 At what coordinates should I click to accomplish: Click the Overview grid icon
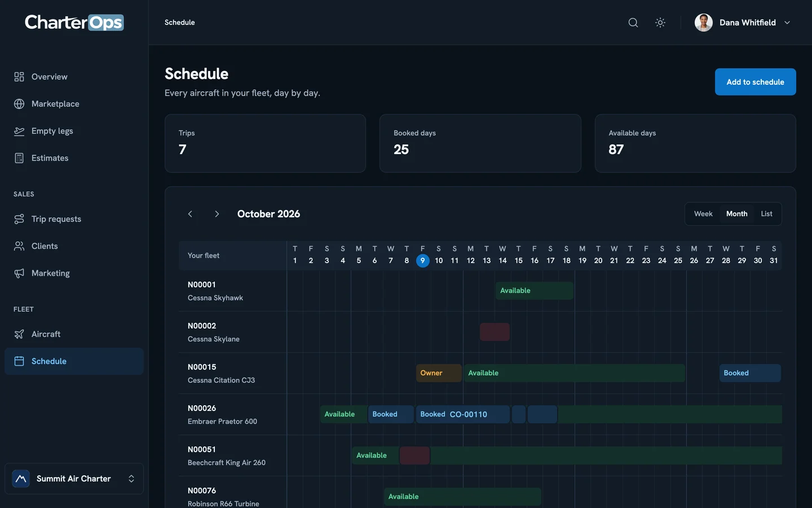pos(19,77)
